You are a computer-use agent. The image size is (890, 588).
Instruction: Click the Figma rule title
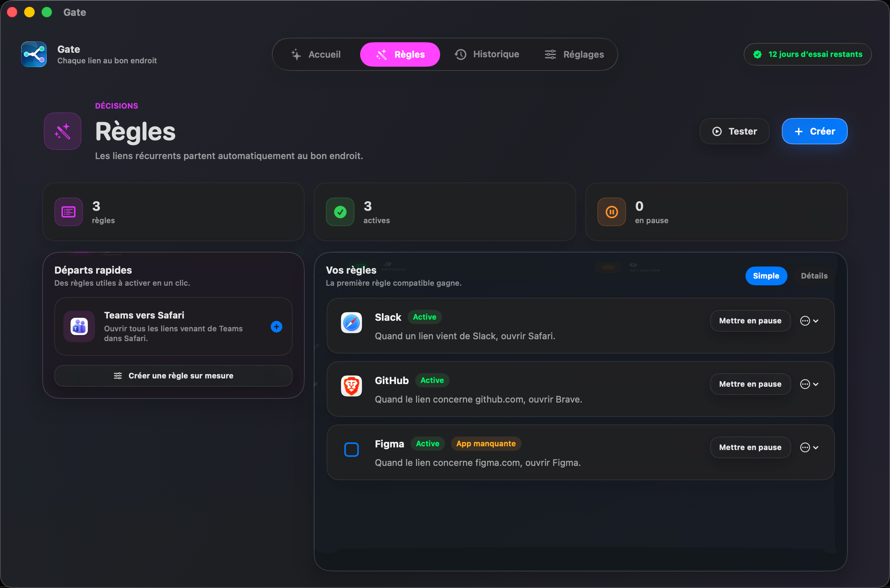390,444
